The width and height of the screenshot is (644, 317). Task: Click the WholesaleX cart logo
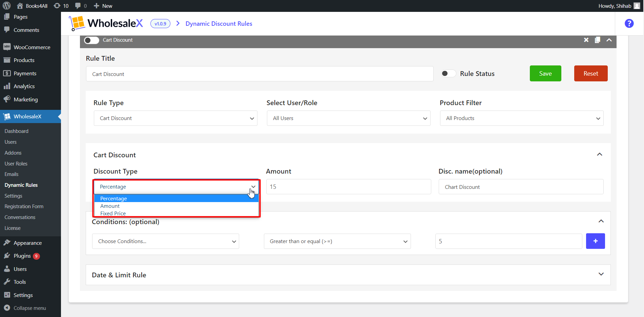77,23
